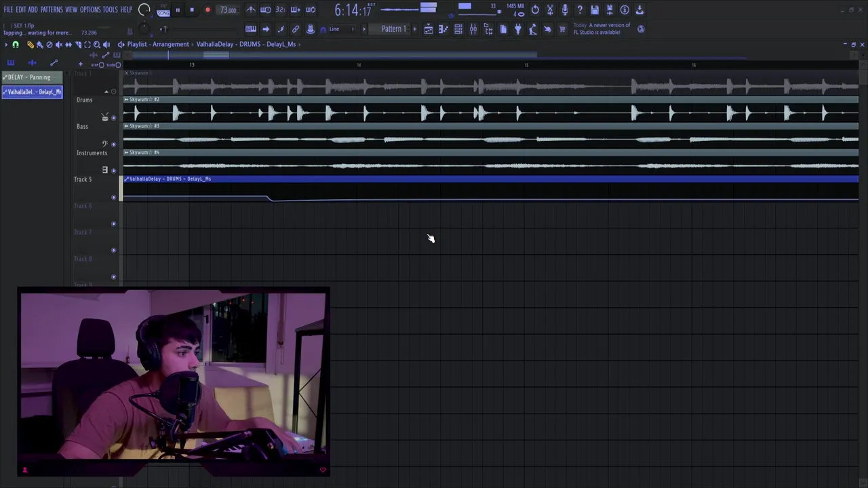Open the typing keyboard to piano icon
This screenshot has width=868, height=488.
251,29
